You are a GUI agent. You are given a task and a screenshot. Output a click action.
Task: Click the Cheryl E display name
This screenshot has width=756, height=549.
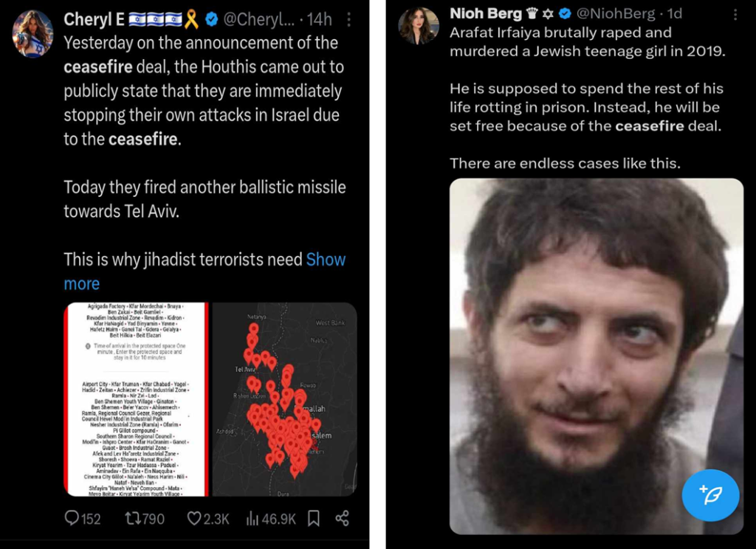[94, 19]
